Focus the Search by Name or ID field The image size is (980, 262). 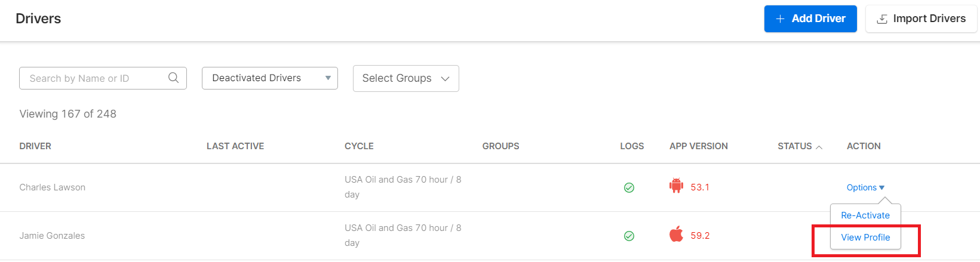pyautogui.click(x=96, y=78)
